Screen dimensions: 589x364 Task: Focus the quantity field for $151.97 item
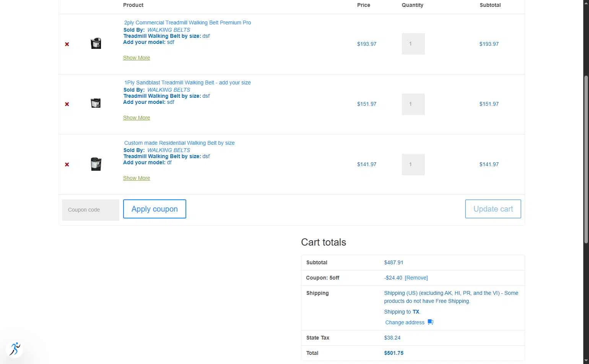coord(413,104)
